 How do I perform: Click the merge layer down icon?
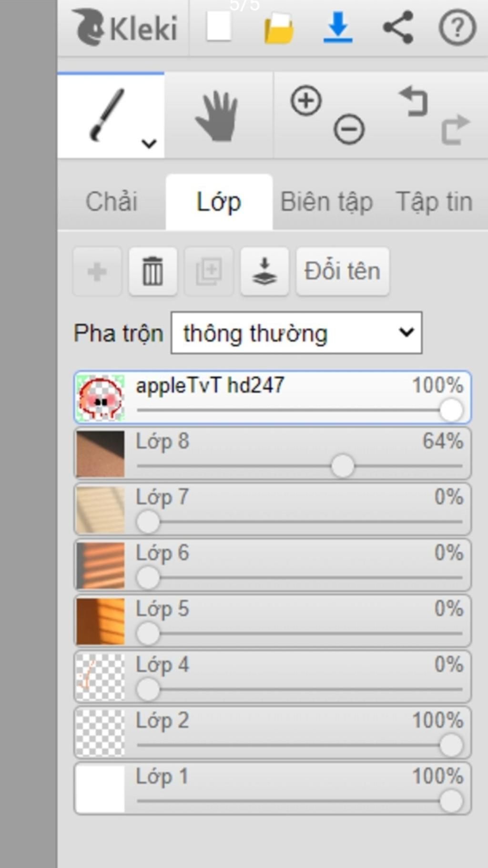point(264,271)
